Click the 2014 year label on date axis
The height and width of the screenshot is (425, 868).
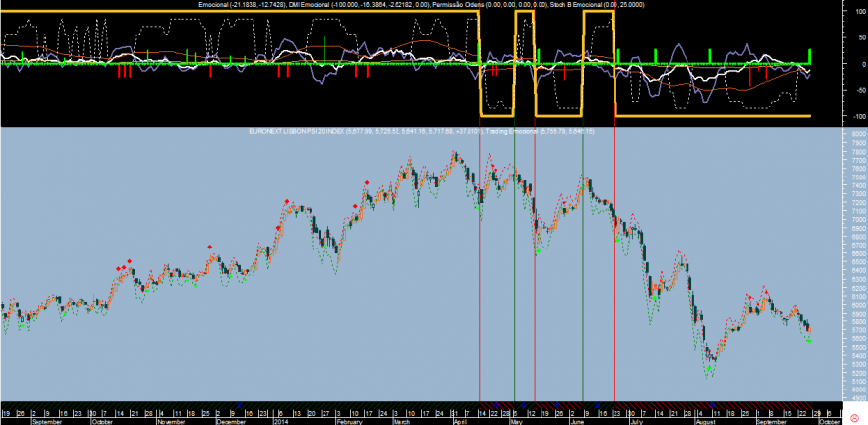[280, 421]
